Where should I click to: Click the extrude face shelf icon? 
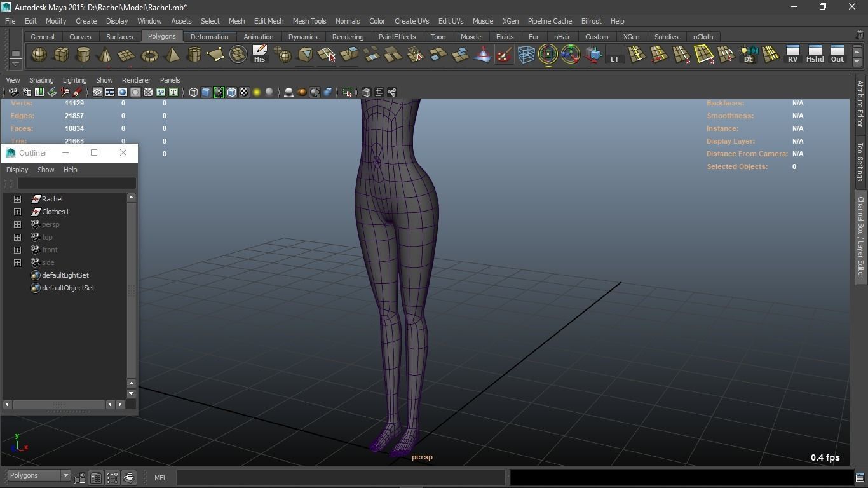pyautogui.click(x=349, y=55)
